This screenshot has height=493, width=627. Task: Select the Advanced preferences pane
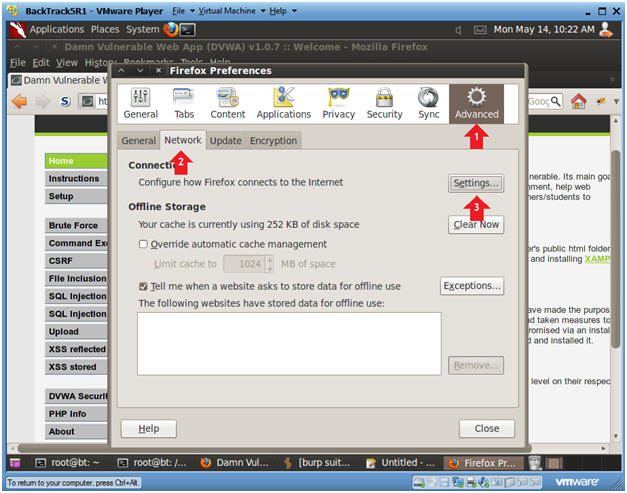[476, 104]
